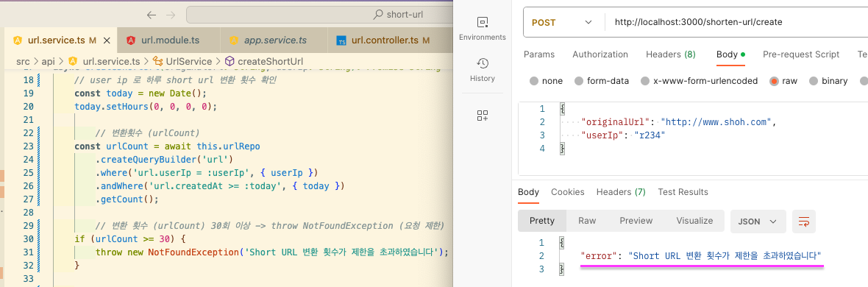The width and height of the screenshot is (868, 287).
Task: Switch response view to Preview
Action: [636, 221]
